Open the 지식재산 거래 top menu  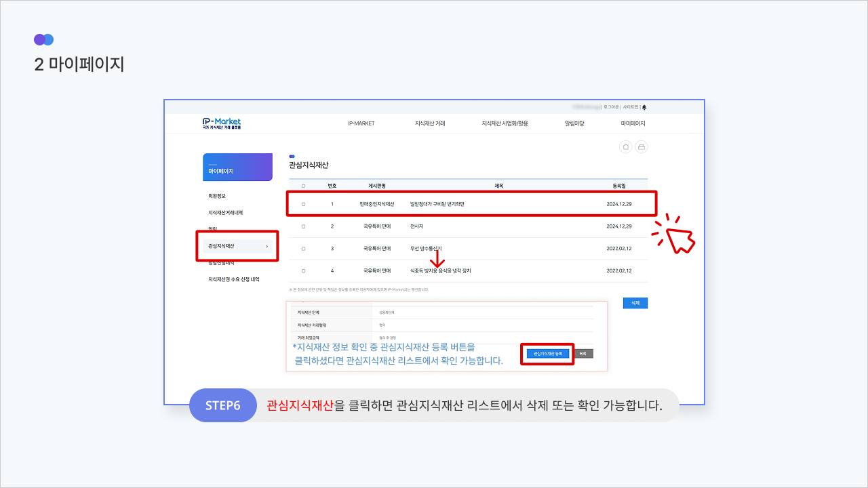click(430, 123)
